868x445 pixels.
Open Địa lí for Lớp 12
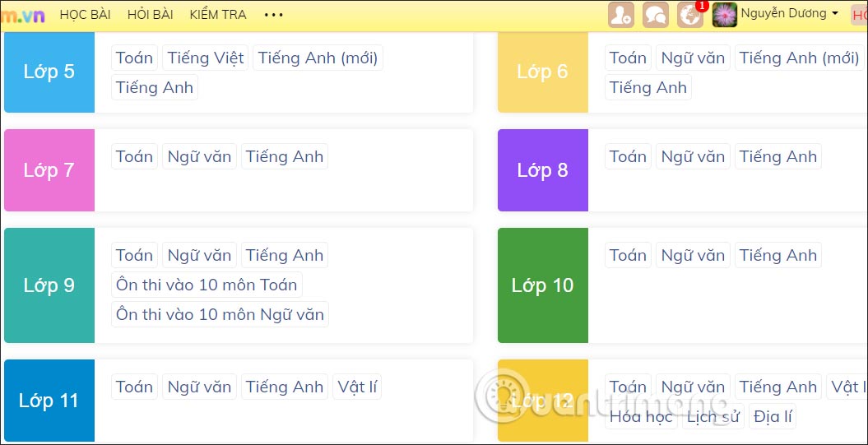773,416
